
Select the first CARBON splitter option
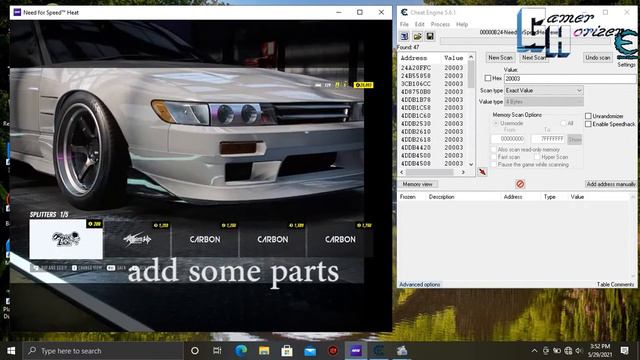tap(205, 239)
